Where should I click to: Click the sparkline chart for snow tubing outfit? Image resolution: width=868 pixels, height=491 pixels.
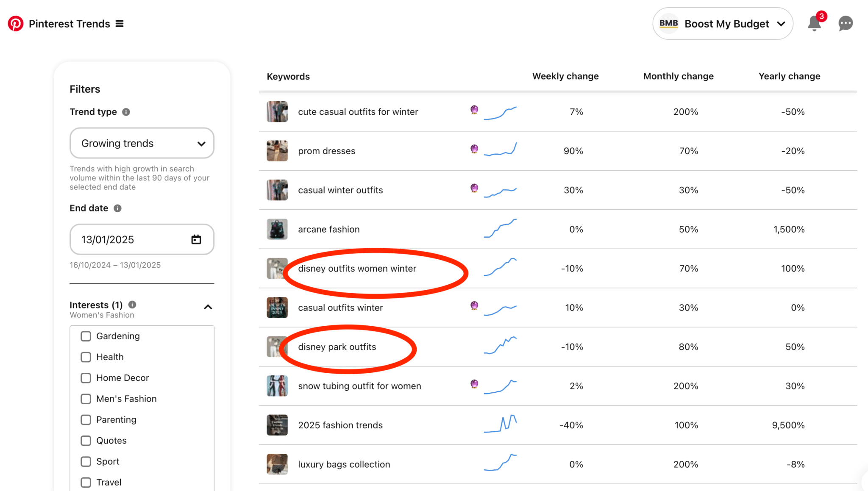500,387
